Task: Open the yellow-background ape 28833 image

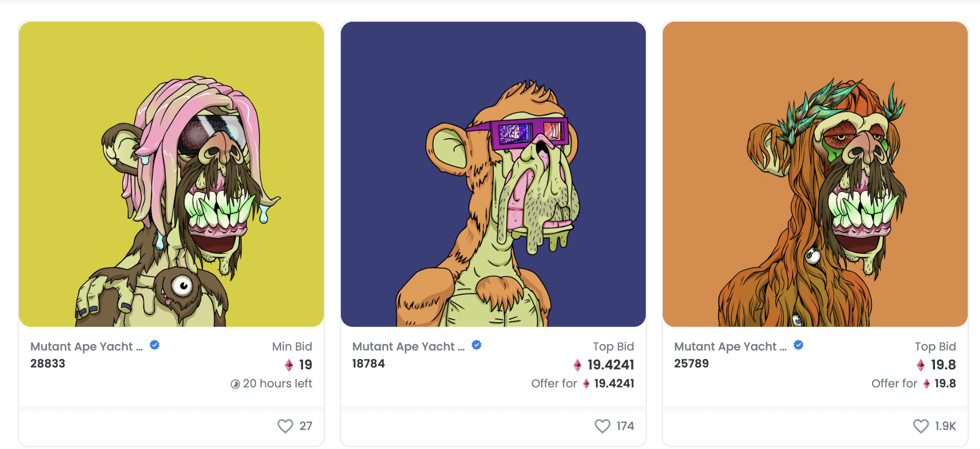Action: (x=171, y=174)
